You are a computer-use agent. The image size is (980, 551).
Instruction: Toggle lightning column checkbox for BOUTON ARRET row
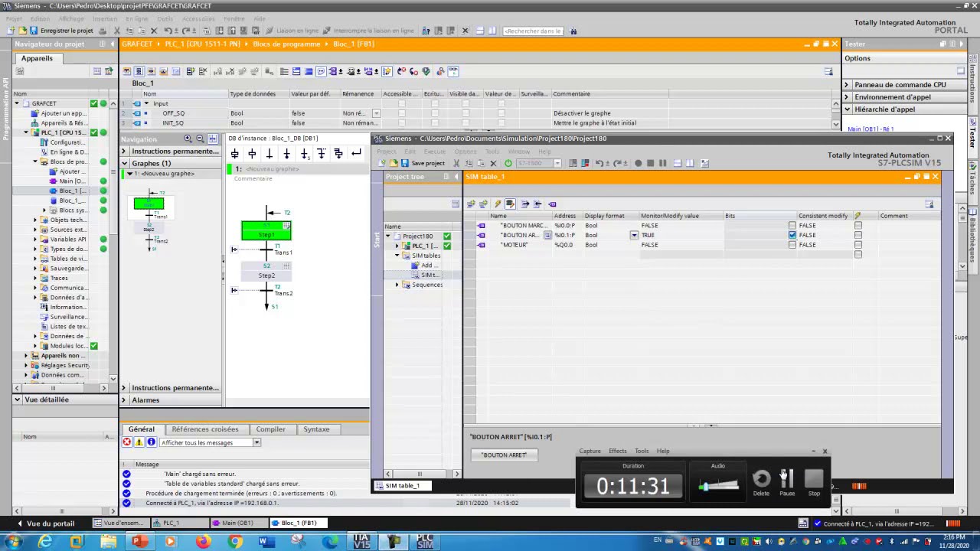click(857, 235)
